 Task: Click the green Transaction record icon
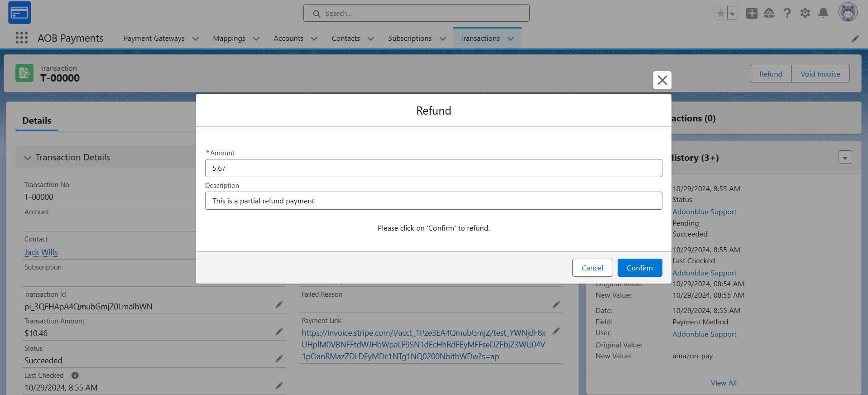click(24, 73)
